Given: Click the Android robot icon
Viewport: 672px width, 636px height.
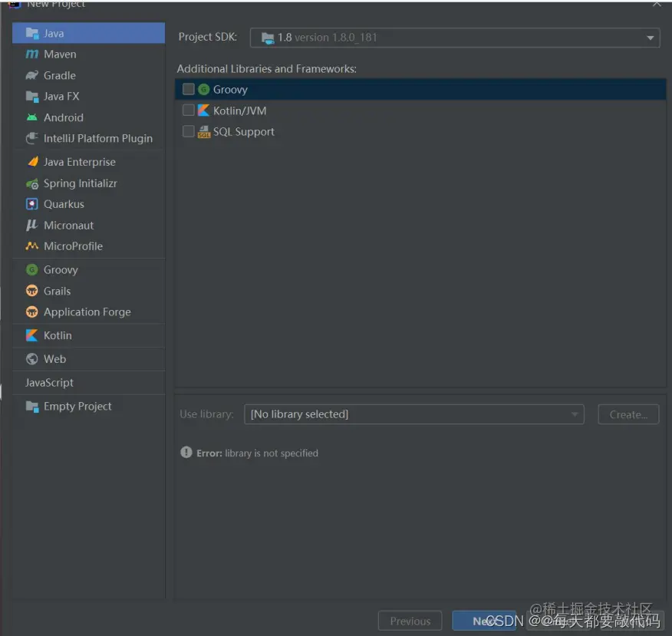Looking at the screenshot, I should point(32,117).
